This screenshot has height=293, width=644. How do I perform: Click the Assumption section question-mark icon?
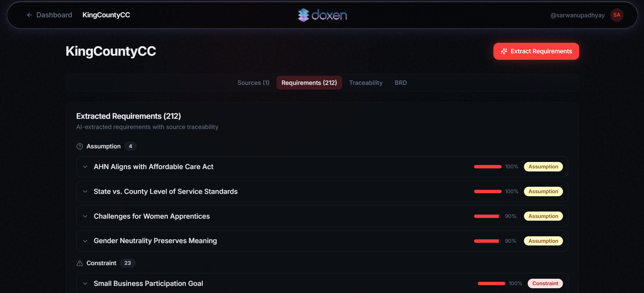tap(80, 146)
